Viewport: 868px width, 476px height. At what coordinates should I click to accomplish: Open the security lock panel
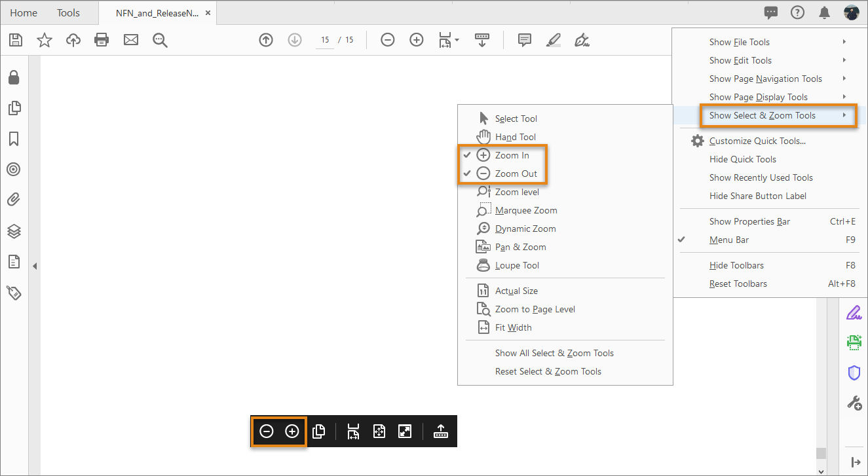pos(14,78)
